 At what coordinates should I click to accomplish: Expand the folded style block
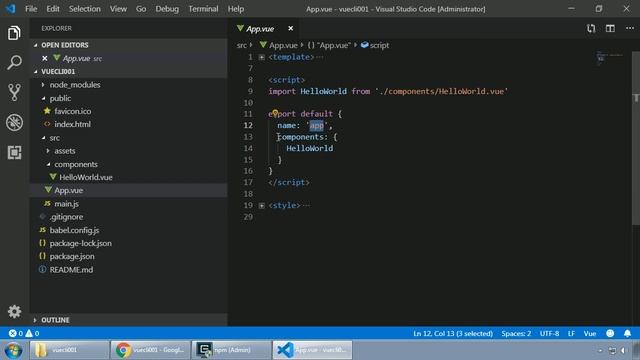click(262, 205)
